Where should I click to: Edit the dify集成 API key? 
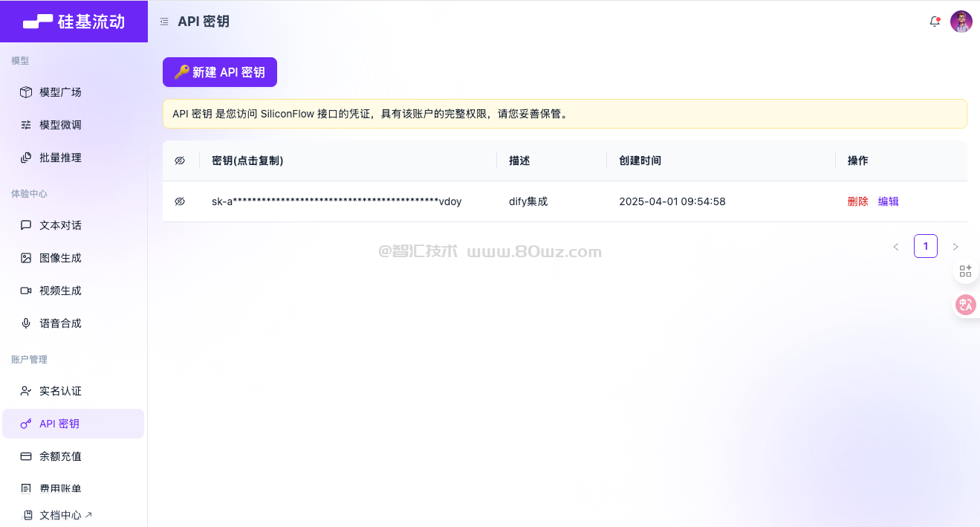(x=888, y=201)
